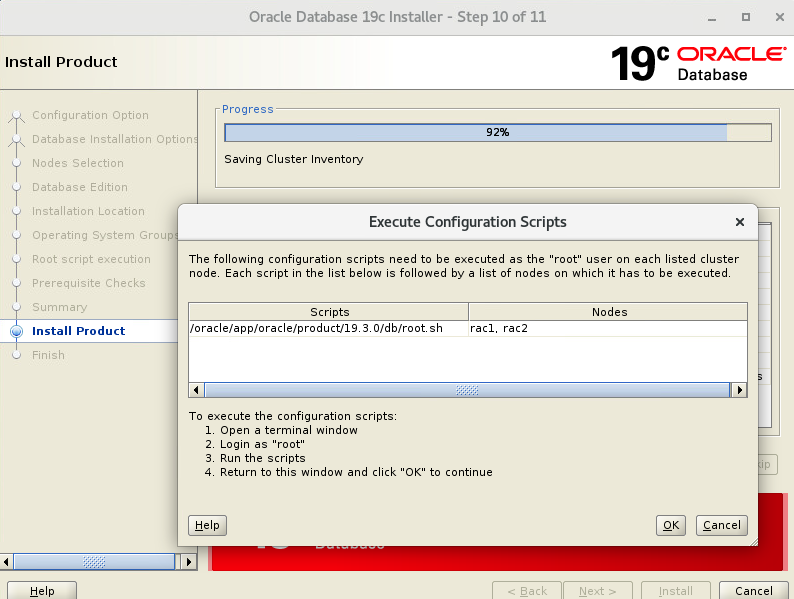This screenshot has width=794, height=599.
Task: Go to the Nodes Selection step
Action: coord(78,163)
